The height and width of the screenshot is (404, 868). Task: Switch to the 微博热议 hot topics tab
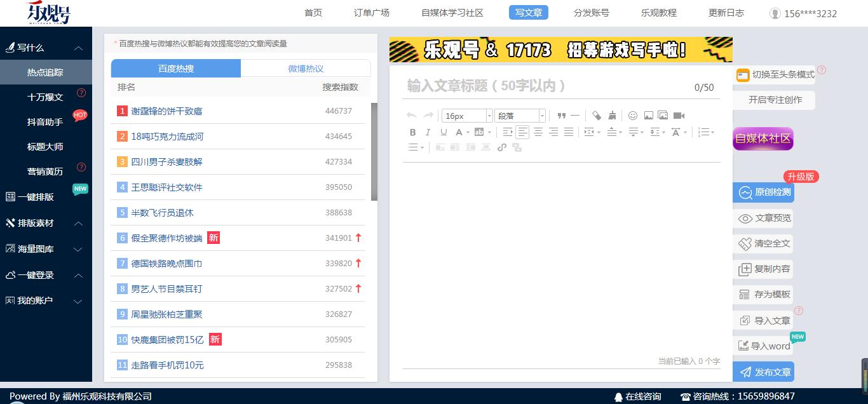(x=306, y=68)
